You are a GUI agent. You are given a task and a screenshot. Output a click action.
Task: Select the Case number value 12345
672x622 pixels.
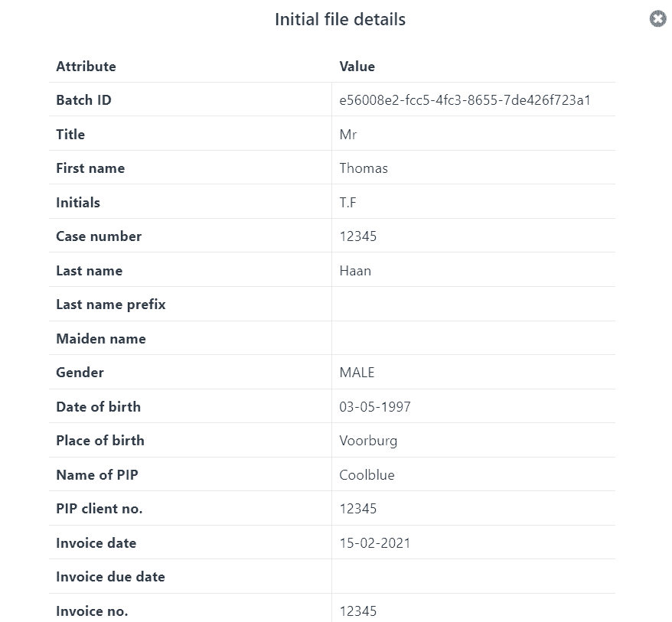click(x=358, y=236)
